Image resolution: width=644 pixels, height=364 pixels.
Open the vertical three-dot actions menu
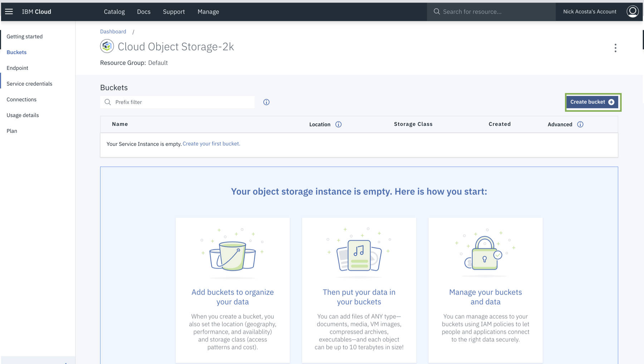[615, 48]
